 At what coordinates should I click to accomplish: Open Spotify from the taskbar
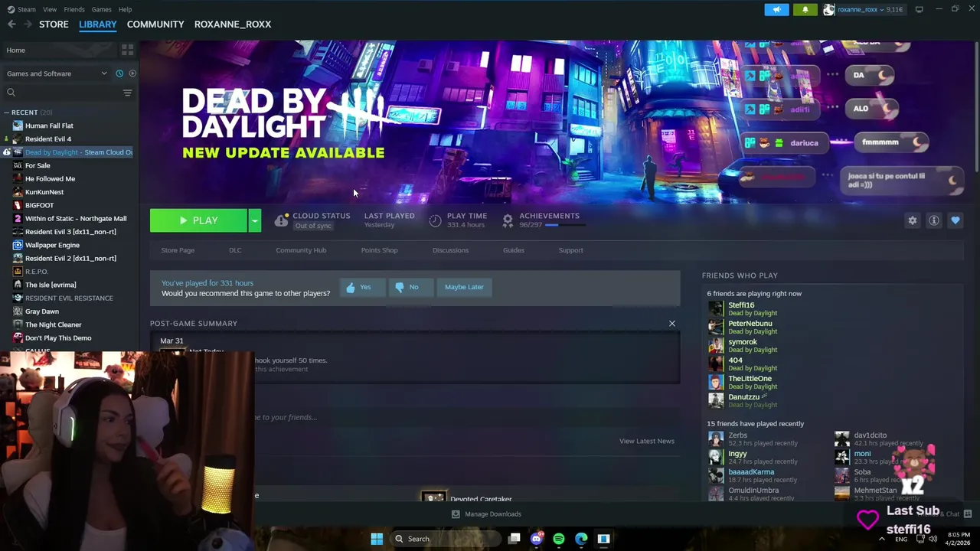point(559,539)
